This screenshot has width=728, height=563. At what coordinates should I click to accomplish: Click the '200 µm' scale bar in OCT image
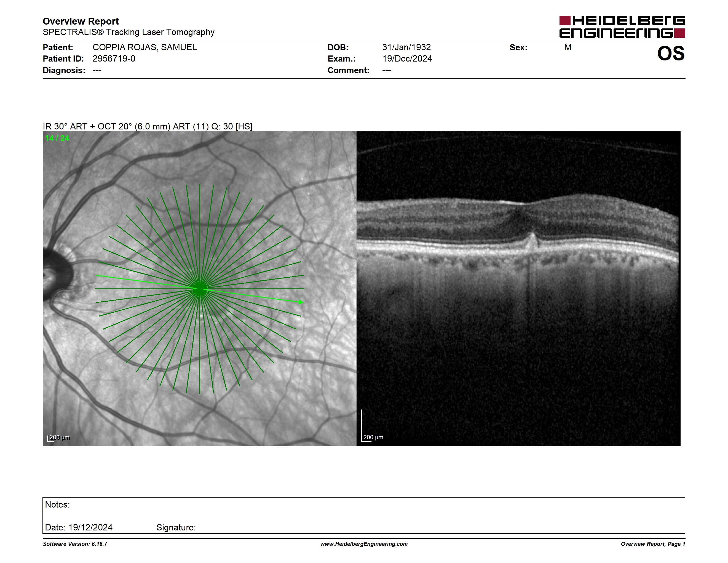(372, 426)
